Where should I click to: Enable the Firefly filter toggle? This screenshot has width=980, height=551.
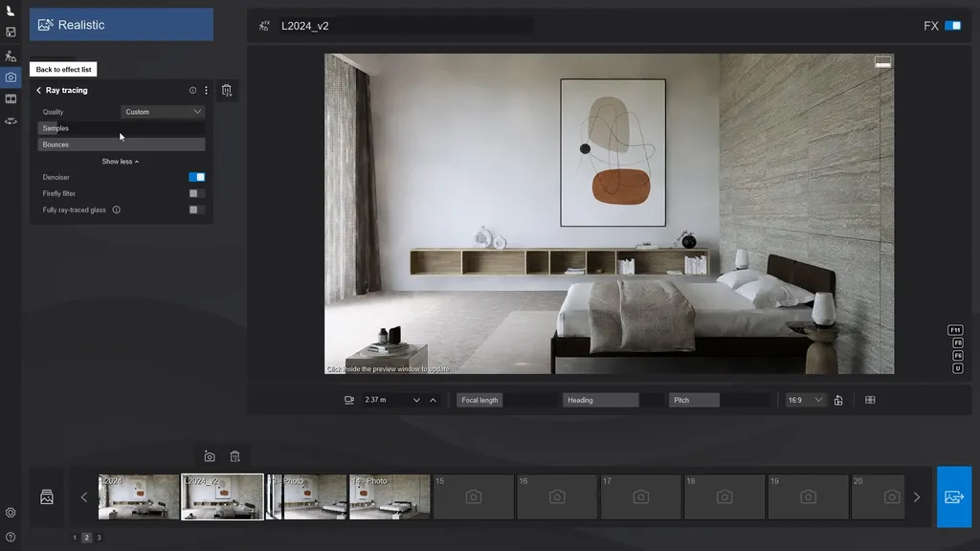(x=196, y=193)
